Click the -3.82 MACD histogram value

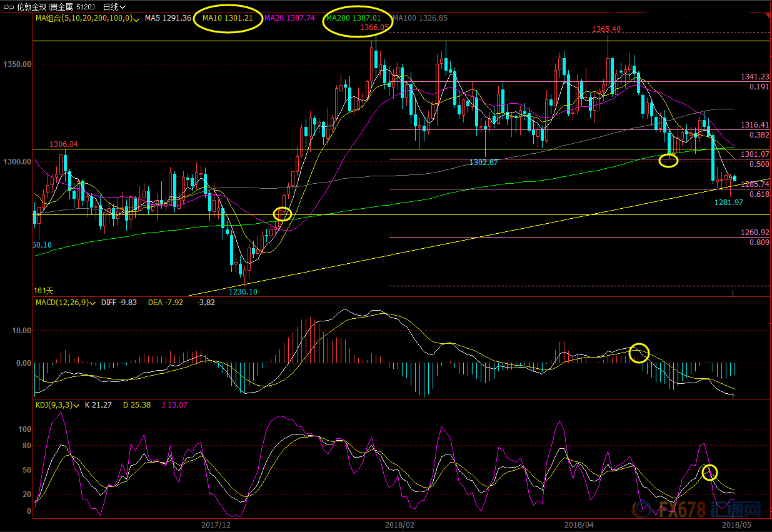click(x=206, y=303)
